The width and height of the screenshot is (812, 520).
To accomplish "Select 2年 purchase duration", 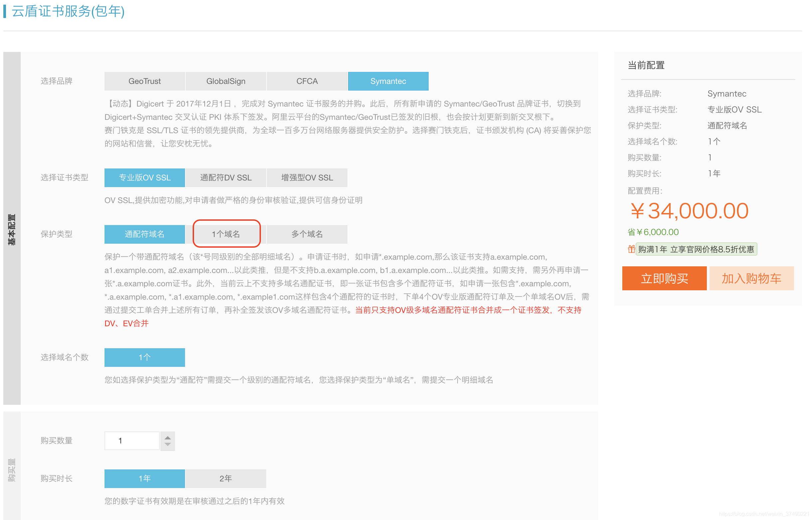I will coord(226,479).
